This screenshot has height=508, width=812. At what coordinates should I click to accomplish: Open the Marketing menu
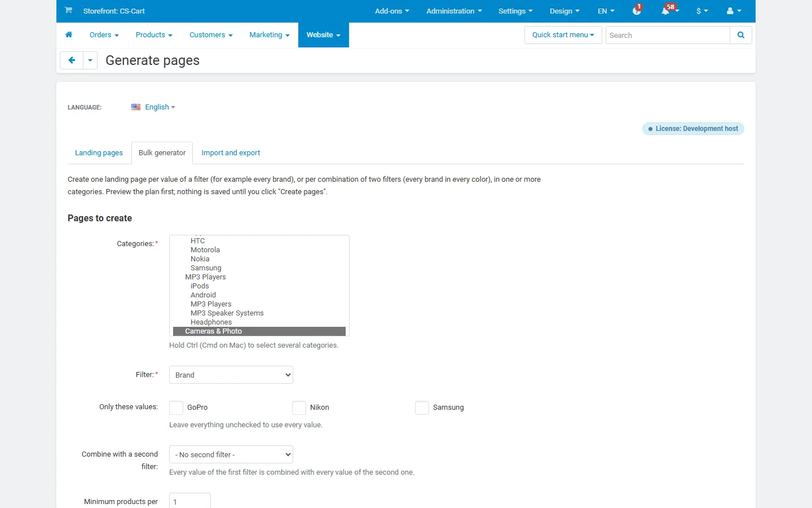point(270,35)
